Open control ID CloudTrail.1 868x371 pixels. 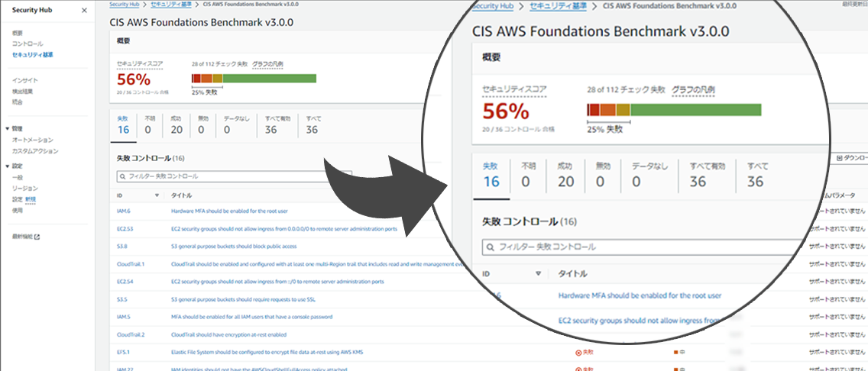point(131,264)
